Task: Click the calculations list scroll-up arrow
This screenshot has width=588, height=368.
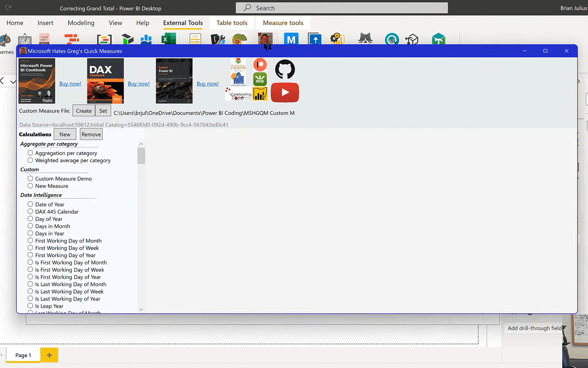Action: (x=141, y=144)
